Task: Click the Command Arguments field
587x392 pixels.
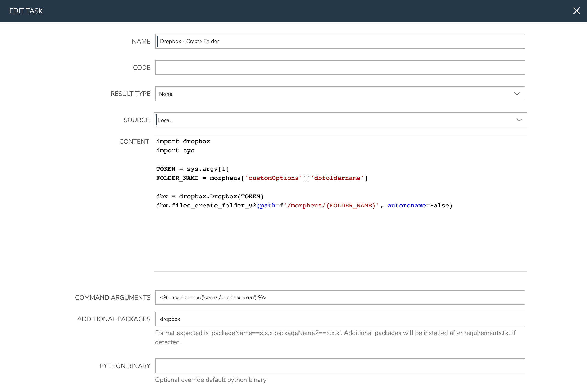Action: point(340,297)
